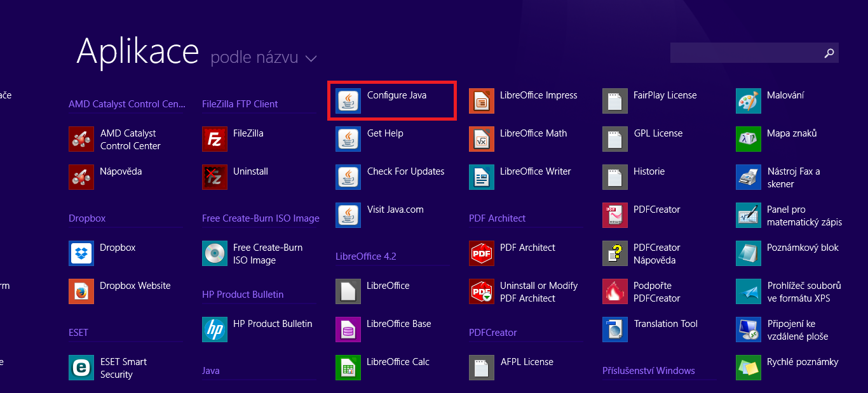The image size is (868, 393).
Task: Open the Translation Tool icon
Action: pyautogui.click(x=615, y=330)
